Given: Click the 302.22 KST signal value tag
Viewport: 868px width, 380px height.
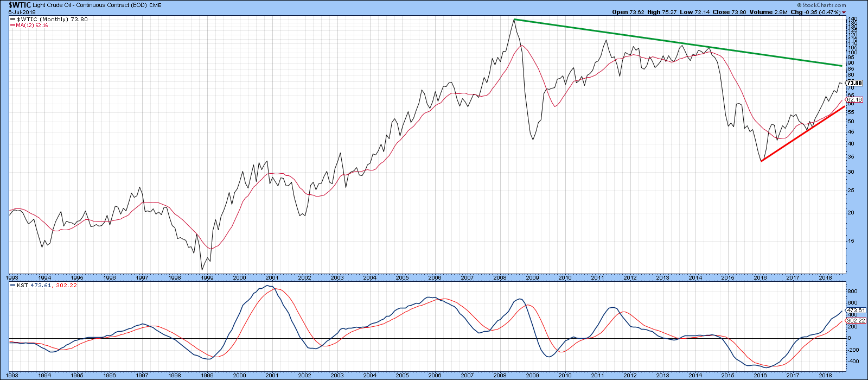Looking at the screenshot, I should pos(854,320).
